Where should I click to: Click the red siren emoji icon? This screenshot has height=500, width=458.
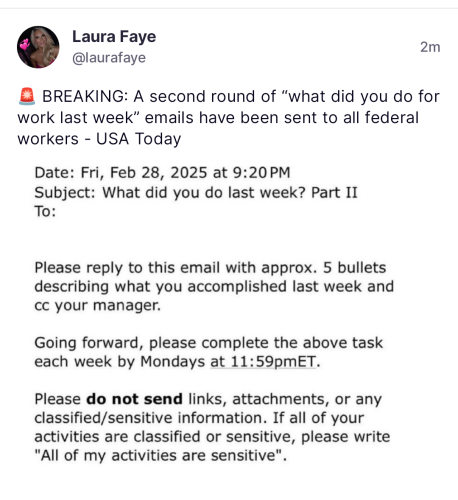click(26, 96)
